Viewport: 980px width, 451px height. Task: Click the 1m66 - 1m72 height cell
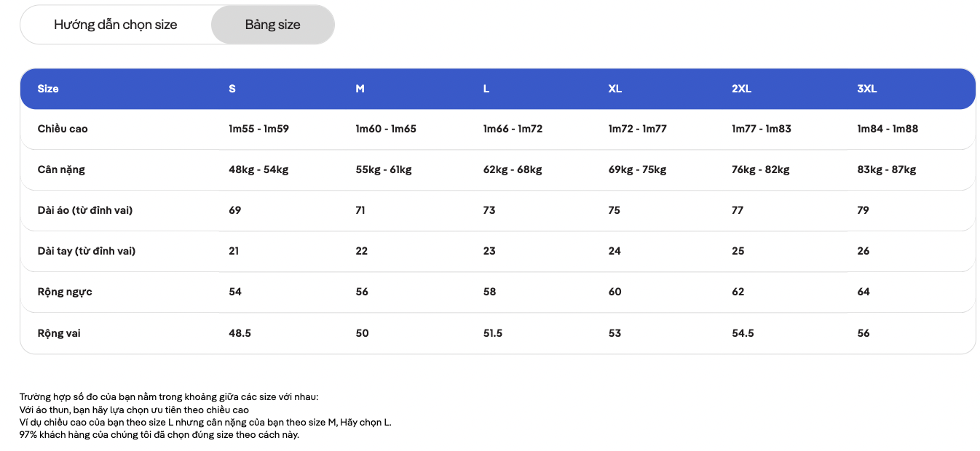(513, 129)
